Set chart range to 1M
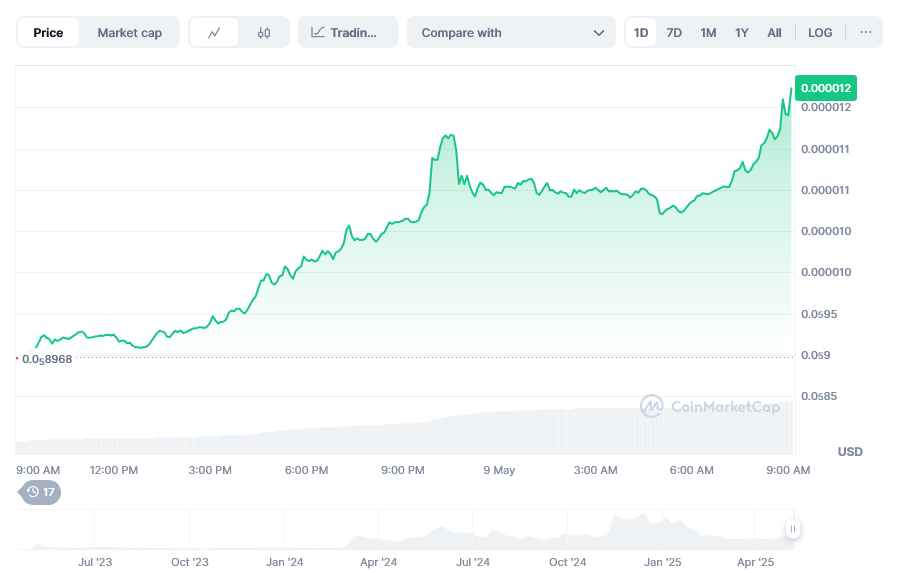Screen dimensions: 899x573 pyautogui.click(x=708, y=33)
